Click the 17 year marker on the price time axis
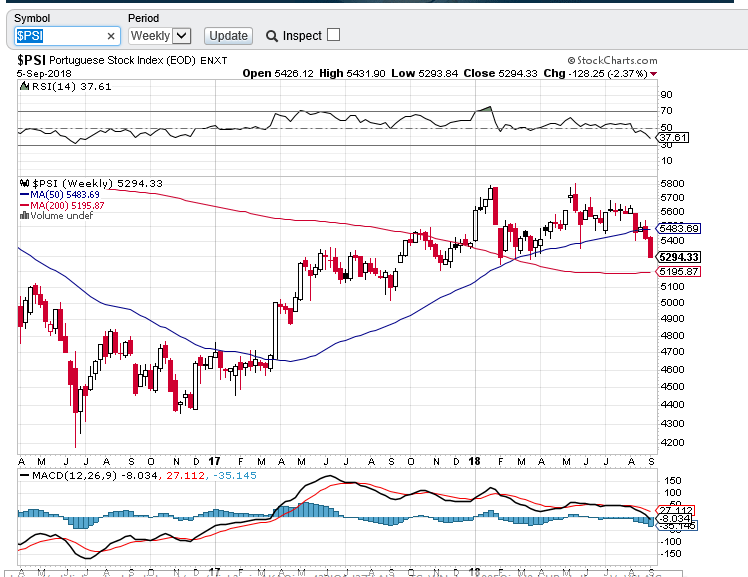748x577 pixels. [215, 461]
